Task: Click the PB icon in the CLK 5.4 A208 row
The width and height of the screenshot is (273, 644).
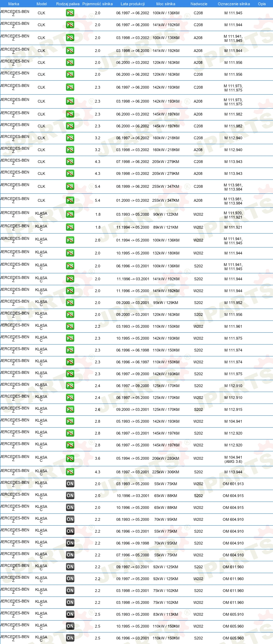Action: point(70,200)
